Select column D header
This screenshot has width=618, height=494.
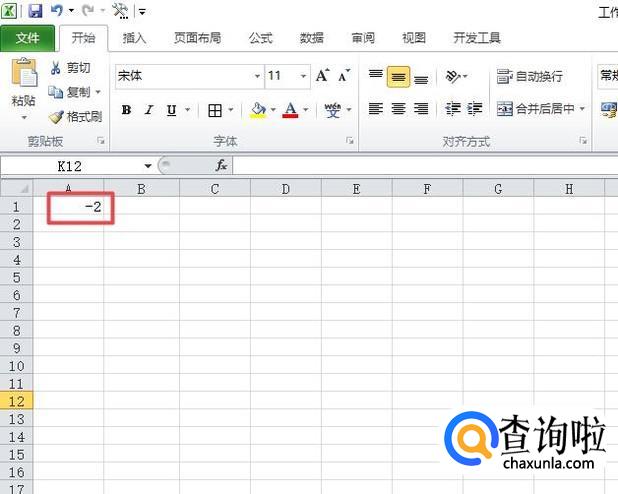[286, 189]
